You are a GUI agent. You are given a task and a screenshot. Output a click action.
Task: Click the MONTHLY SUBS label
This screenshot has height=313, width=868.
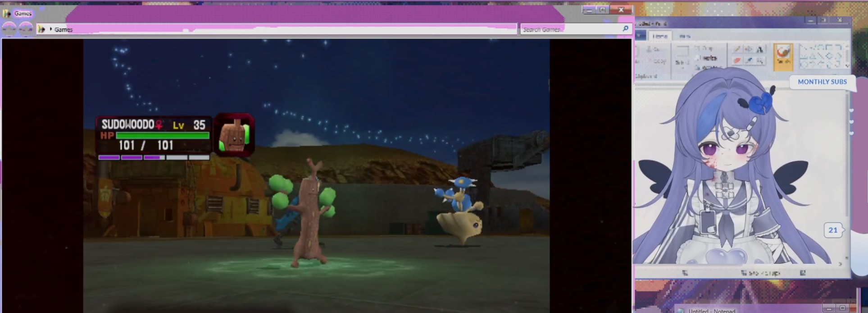point(822,82)
